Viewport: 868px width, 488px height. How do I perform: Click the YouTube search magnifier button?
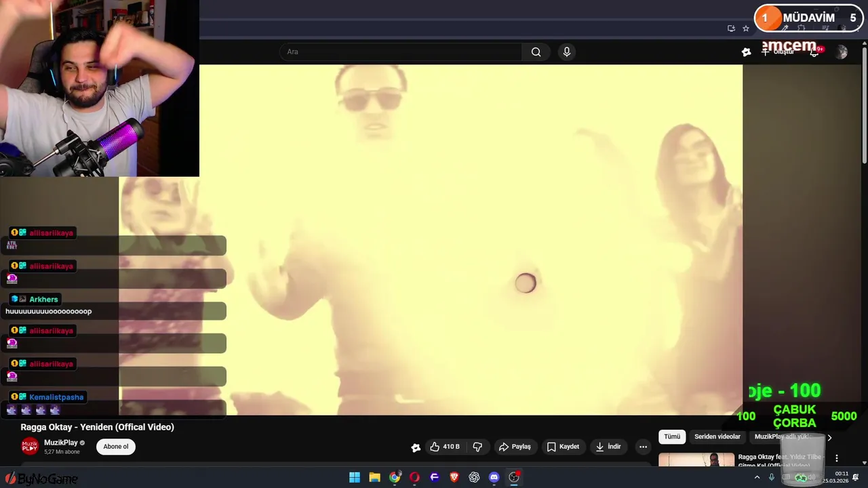point(536,52)
